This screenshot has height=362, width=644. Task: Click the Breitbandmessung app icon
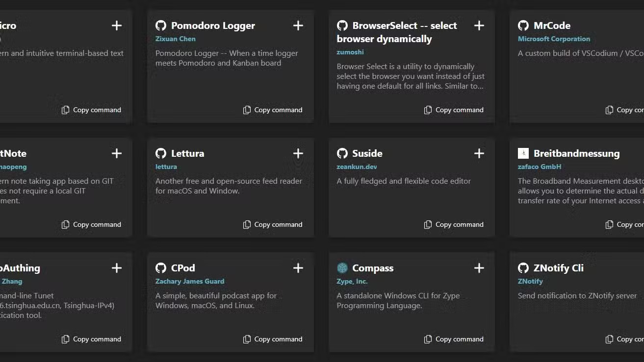(523, 153)
